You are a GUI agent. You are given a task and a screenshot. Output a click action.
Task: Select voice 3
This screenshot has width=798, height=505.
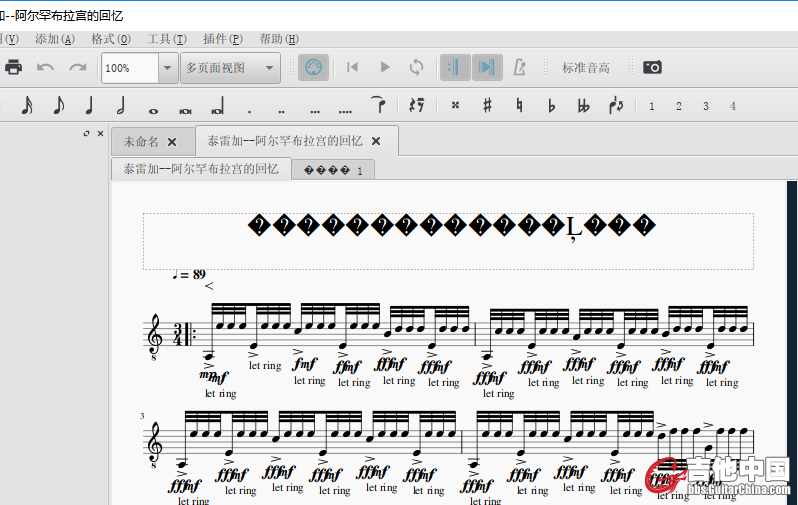tap(705, 106)
